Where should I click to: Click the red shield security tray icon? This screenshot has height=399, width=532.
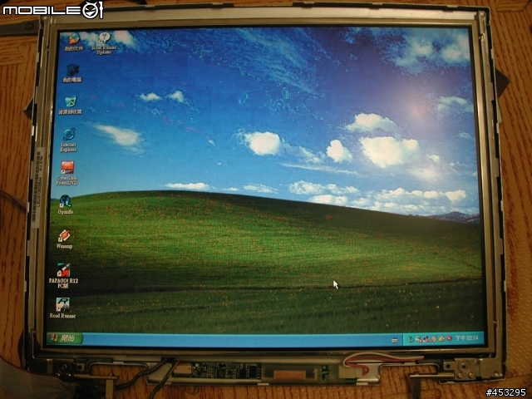point(449,338)
